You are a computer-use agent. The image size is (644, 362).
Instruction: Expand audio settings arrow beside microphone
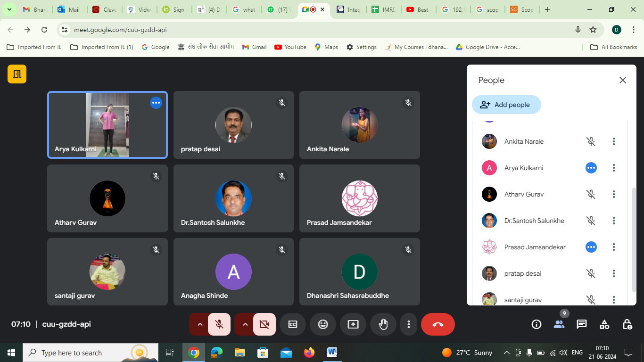pyautogui.click(x=199, y=324)
